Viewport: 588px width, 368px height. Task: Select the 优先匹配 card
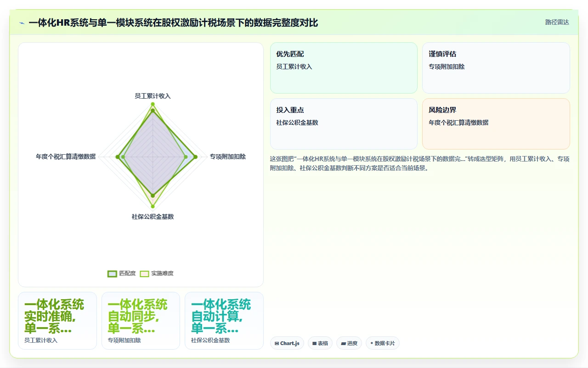coord(344,68)
